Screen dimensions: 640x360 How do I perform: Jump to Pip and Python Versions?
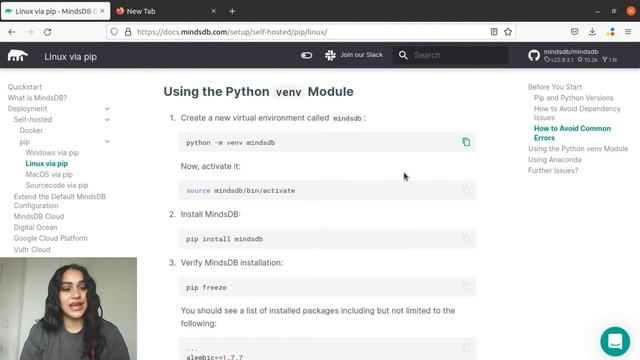pyautogui.click(x=573, y=98)
